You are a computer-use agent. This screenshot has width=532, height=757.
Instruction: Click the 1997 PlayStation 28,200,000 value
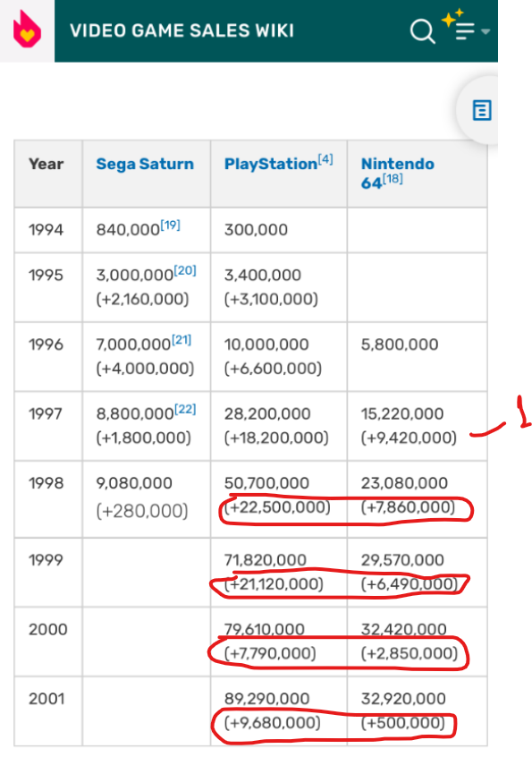267,413
